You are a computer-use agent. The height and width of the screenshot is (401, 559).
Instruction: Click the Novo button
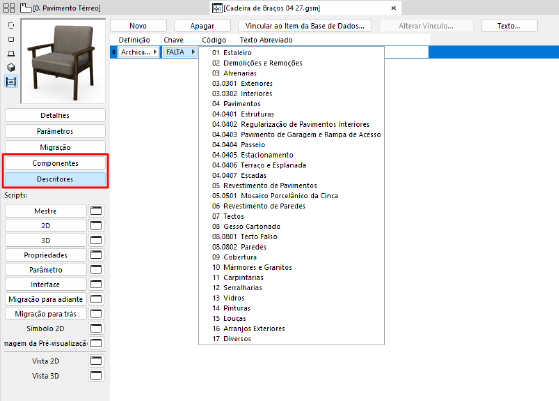tap(138, 26)
